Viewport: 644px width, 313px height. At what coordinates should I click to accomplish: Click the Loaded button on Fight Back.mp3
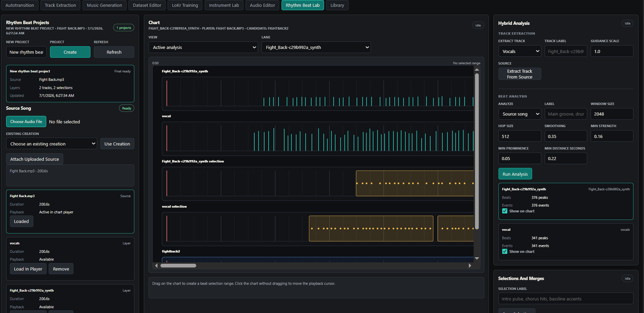(21, 221)
